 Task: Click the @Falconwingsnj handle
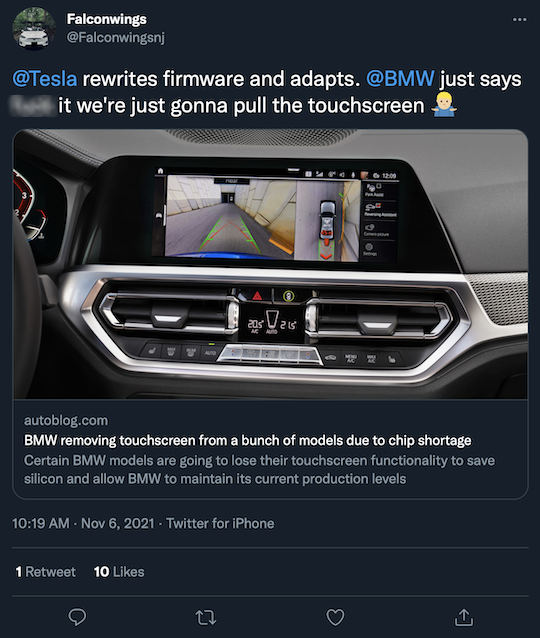pos(116,37)
